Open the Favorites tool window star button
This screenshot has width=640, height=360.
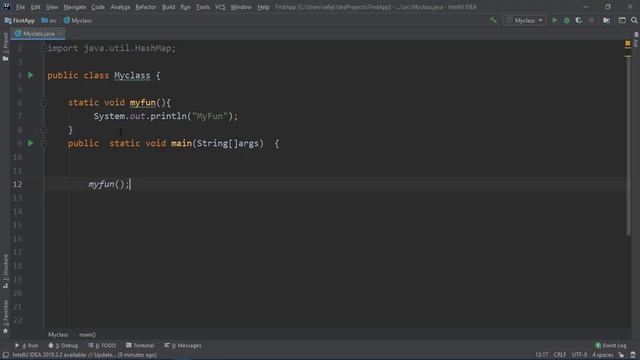(x=5, y=317)
